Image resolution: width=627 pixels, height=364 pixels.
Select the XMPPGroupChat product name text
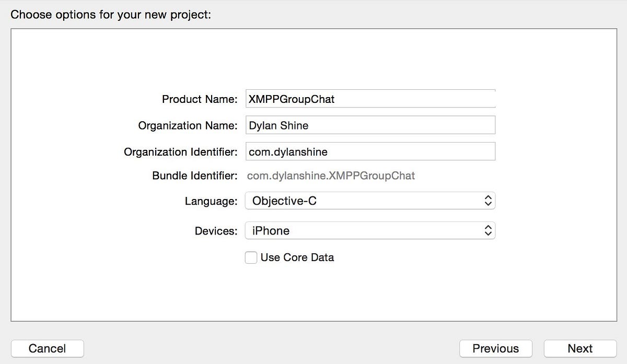click(290, 99)
